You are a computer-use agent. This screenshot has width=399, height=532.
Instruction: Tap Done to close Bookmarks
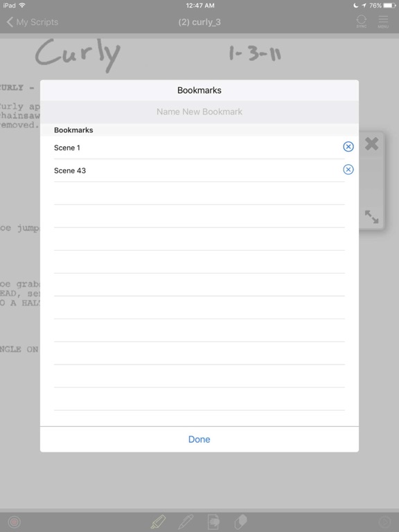click(199, 439)
